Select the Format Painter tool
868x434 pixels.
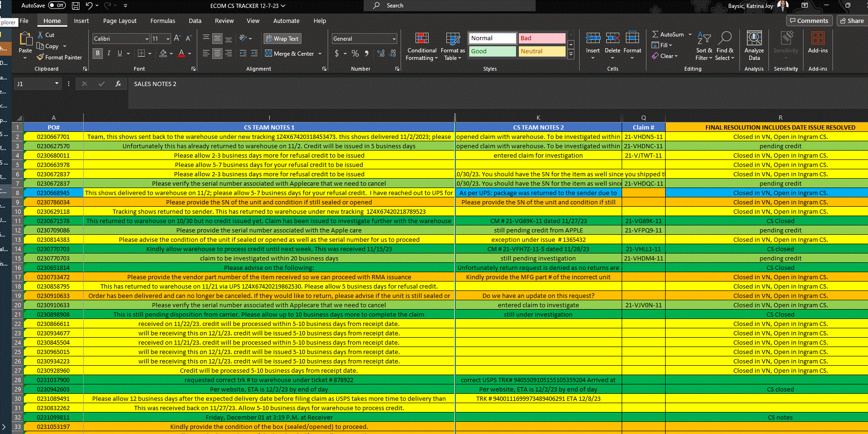[x=59, y=58]
